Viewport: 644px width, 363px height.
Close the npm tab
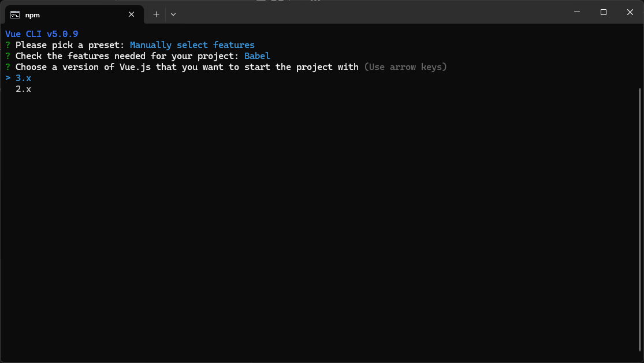pos(132,14)
